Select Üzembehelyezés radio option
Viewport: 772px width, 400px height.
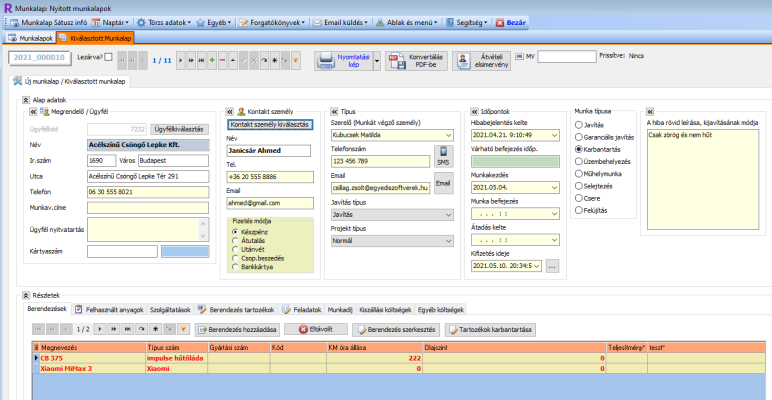coord(579,161)
